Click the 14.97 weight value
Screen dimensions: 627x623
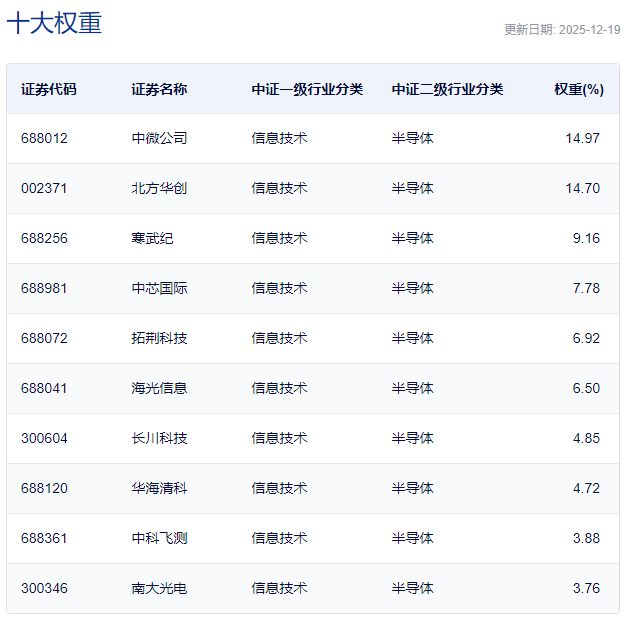[x=582, y=138]
